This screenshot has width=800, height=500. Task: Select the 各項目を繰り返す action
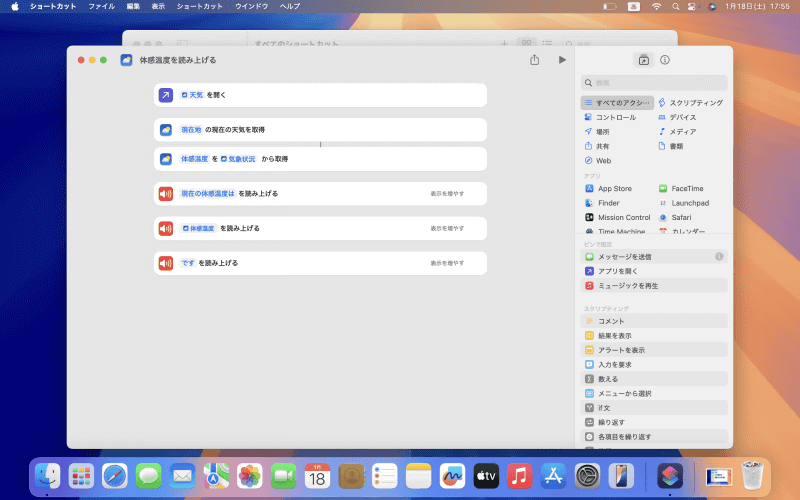coord(654,437)
